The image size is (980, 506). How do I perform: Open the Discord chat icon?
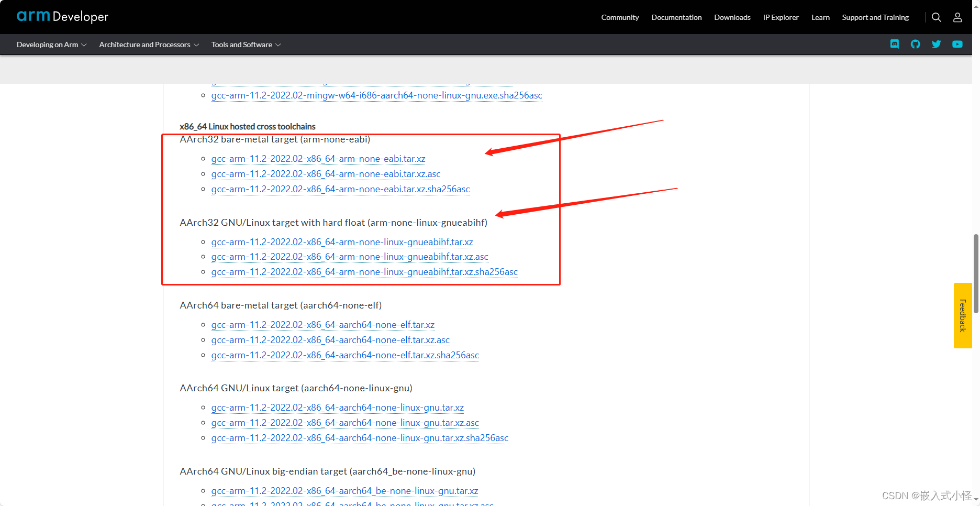(x=895, y=44)
